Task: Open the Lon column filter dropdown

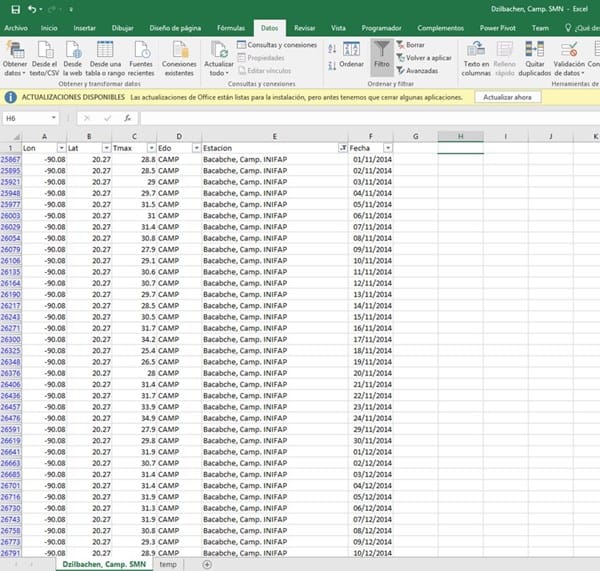Action: click(x=60, y=148)
